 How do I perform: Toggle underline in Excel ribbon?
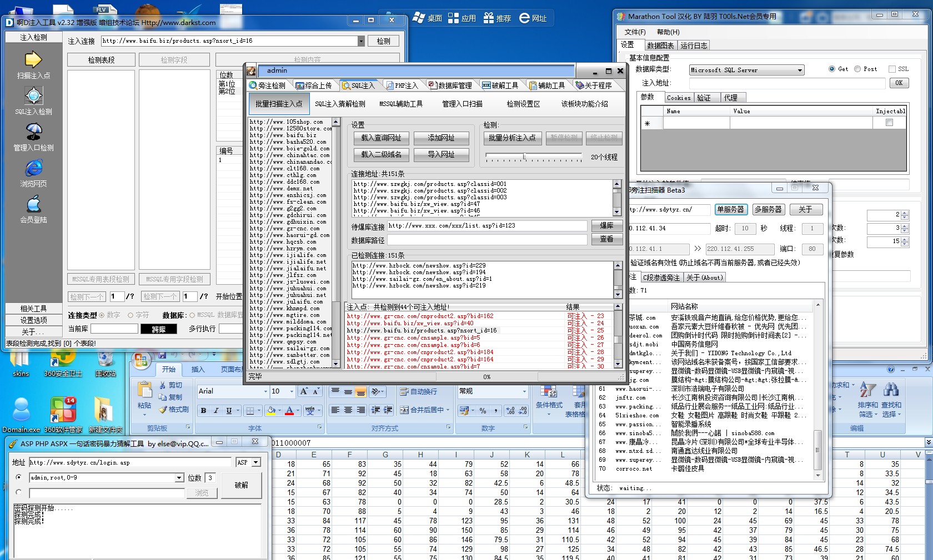coord(229,411)
